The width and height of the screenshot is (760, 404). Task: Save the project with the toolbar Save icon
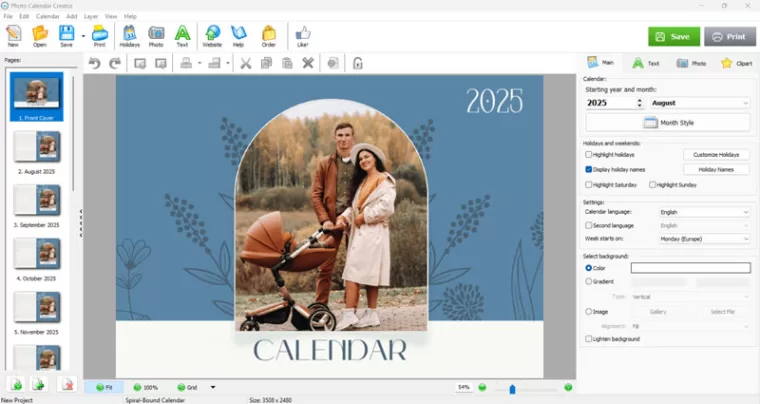[66, 36]
